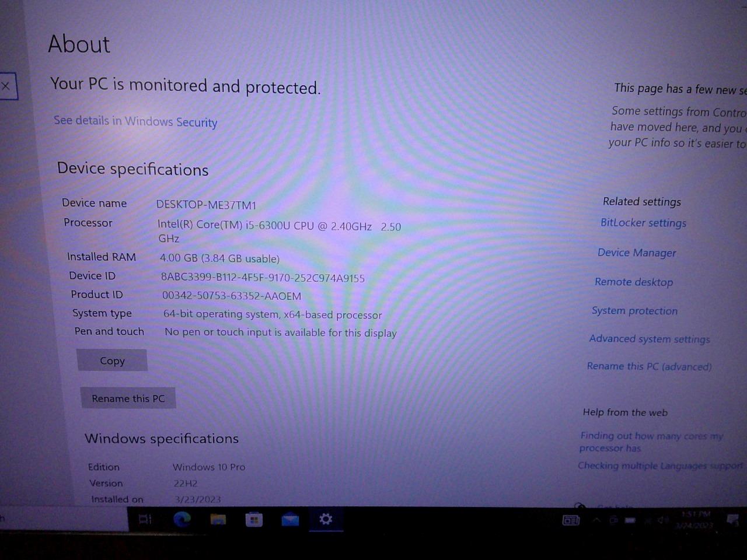The height and width of the screenshot is (560, 747).
Task: Click the Installed on date 3/23/2023
Action: [198, 499]
